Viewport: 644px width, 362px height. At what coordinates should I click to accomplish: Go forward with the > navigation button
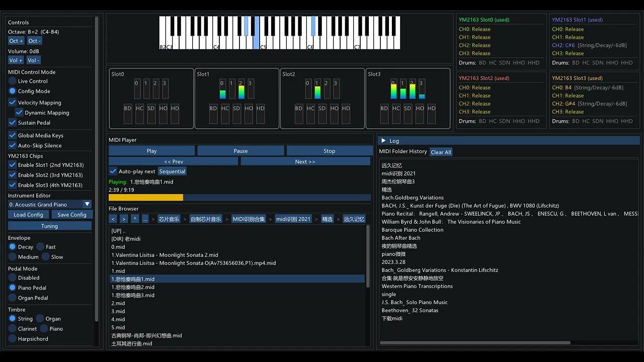click(124, 219)
